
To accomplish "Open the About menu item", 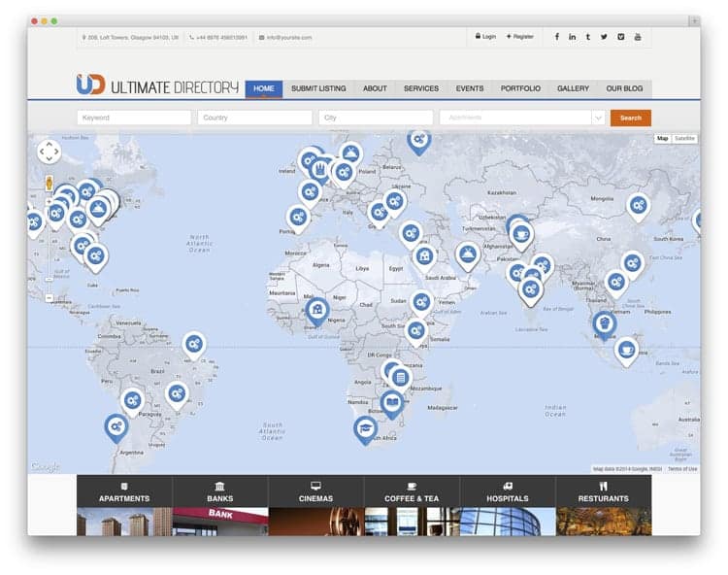I will (x=375, y=88).
